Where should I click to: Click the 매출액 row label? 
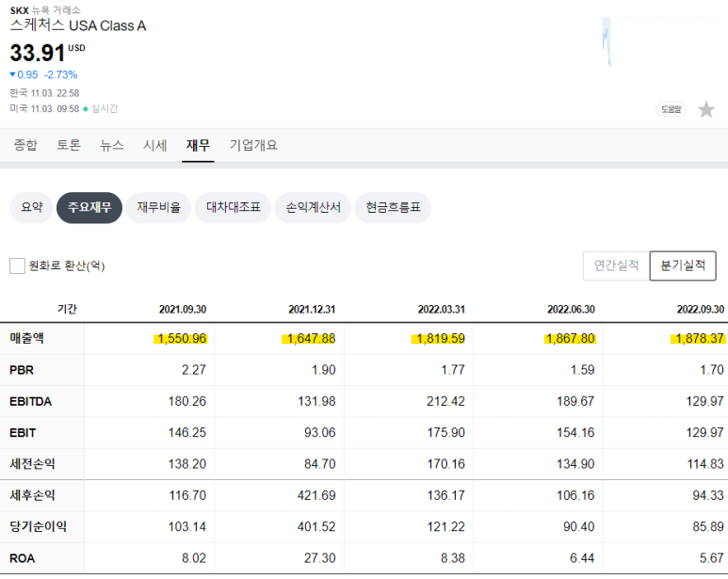[27, 338]
